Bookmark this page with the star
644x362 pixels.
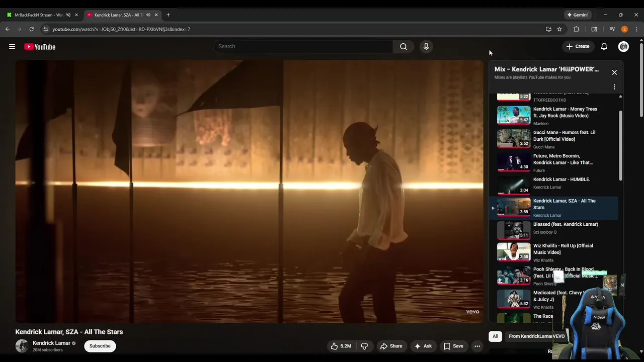tap(559, 29)
